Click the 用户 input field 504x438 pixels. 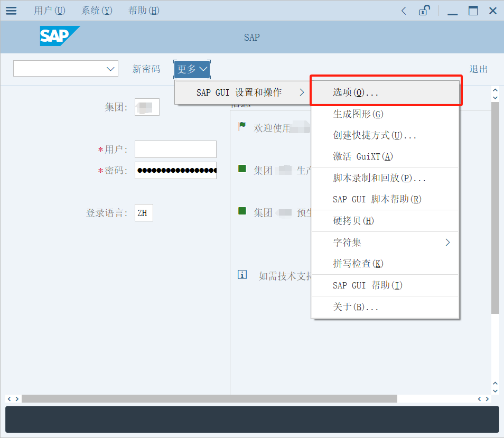point(175,149)
